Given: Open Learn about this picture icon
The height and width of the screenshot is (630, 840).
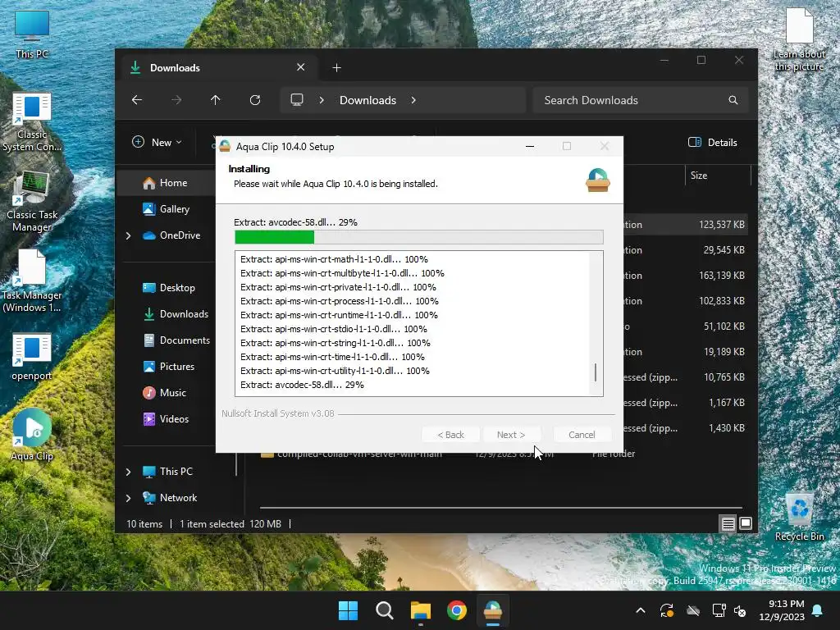Looking at the screenshot, I should 799,39.
